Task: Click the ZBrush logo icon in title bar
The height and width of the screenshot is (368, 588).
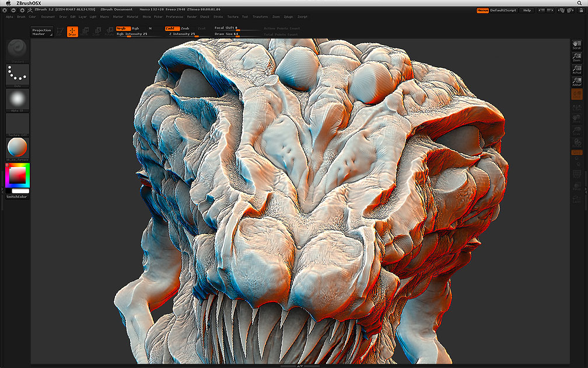Action: click(30, 10)
